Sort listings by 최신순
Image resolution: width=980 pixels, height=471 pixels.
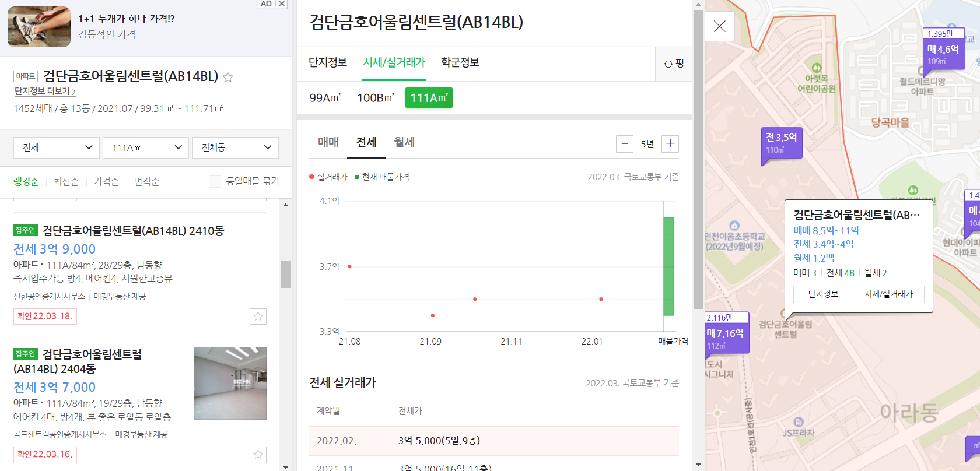tap(66, 181)
